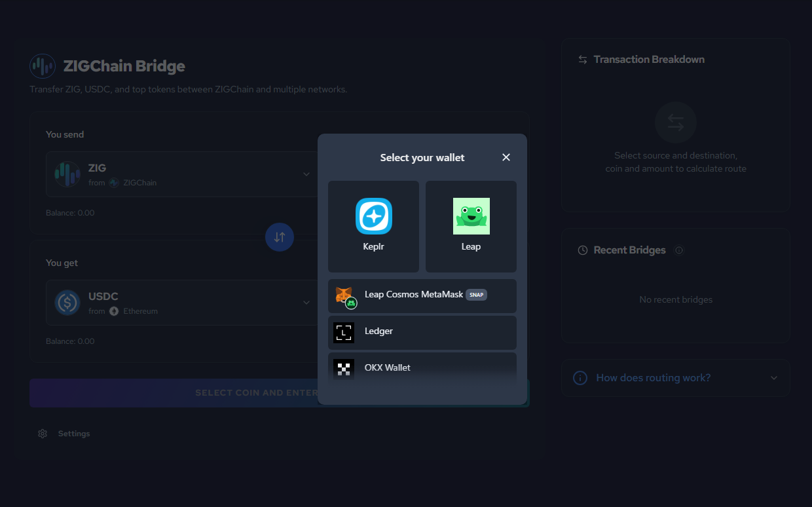This screenshot has width=812, height=507.
Task: Click the Transaction Breakdown heading icon
Action: pyautogui.click(x=582, y=60)
